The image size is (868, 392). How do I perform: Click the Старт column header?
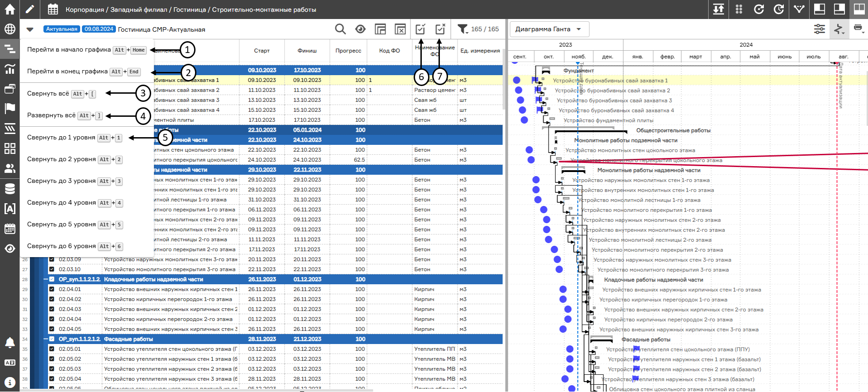[262, 51]
